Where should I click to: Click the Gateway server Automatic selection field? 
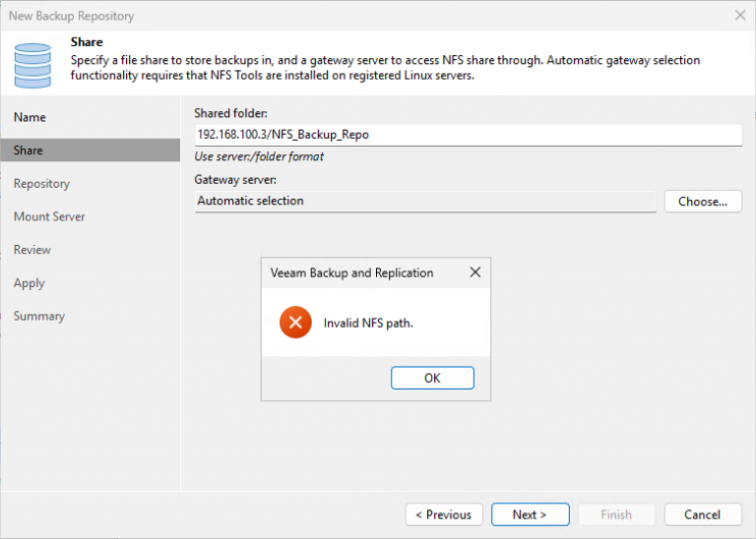point(424,202)
